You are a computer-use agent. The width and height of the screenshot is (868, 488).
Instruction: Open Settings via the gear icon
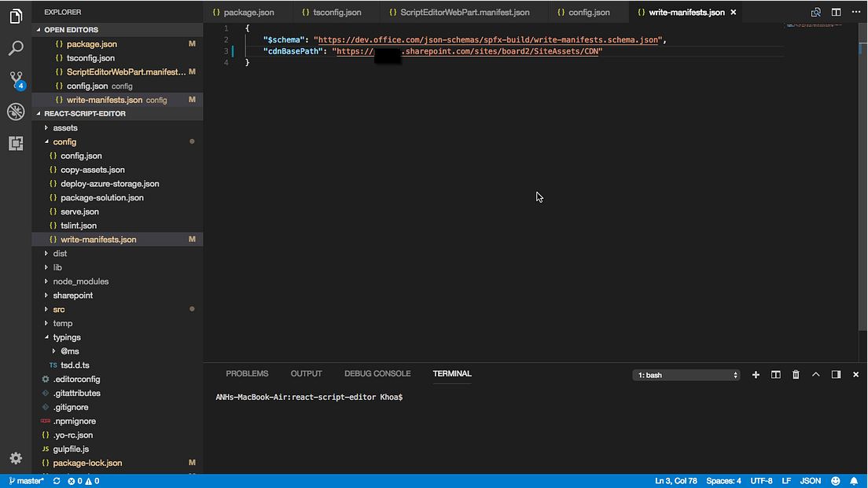click(16, 458)
